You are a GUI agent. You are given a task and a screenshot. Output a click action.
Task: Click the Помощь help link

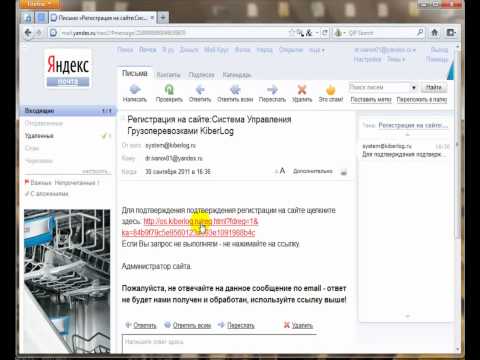[x=437, y=59]
